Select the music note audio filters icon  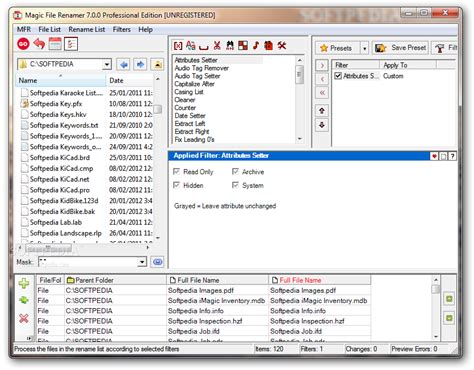coord(256,46)
